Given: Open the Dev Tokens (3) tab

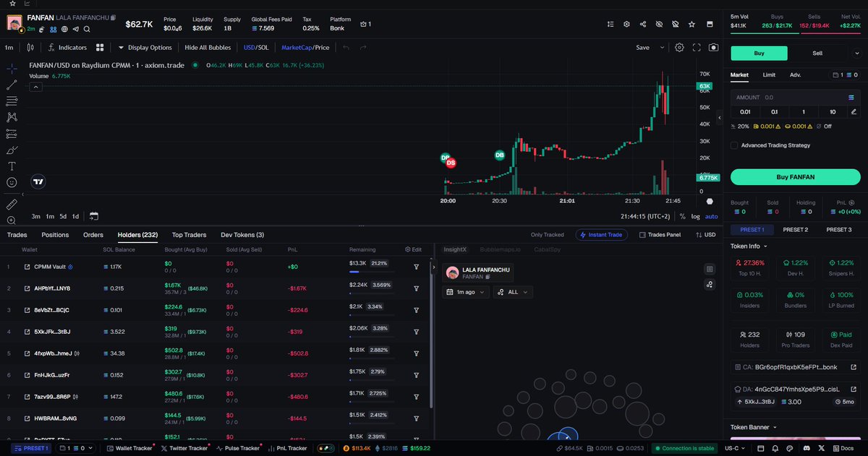Looking at the screenshot, I should (x=242, y=235).
